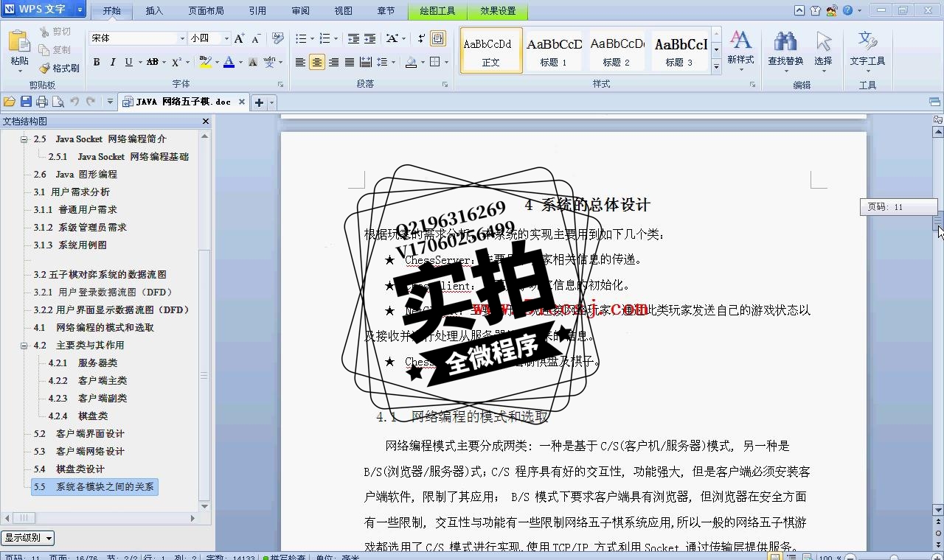Toggle center alignment button

[316, 62]
